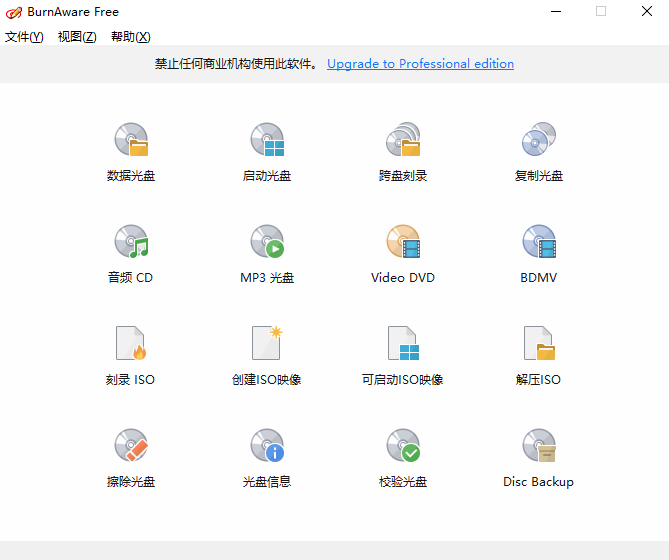The width and height of the screenshot is (669, 560).
Task: Open the 帮助(X) menu
Action: (131, 37)
